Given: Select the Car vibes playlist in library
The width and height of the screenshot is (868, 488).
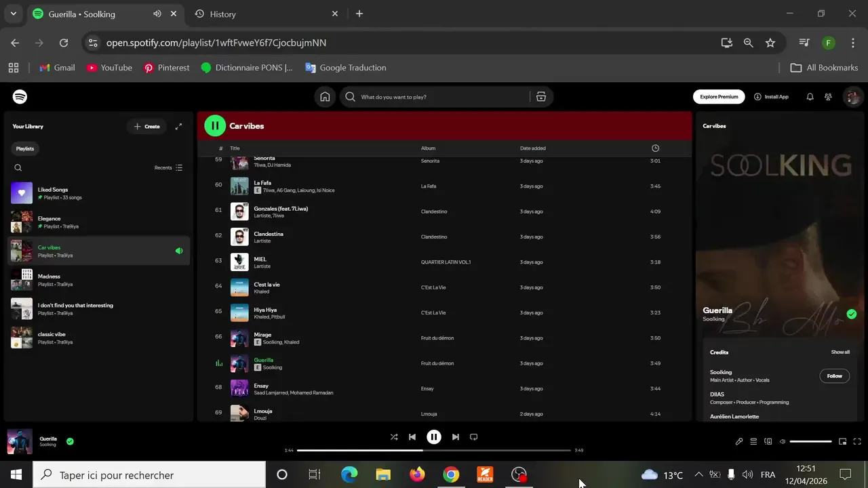Looking at the screenshot, I should [x=98, y=251].
